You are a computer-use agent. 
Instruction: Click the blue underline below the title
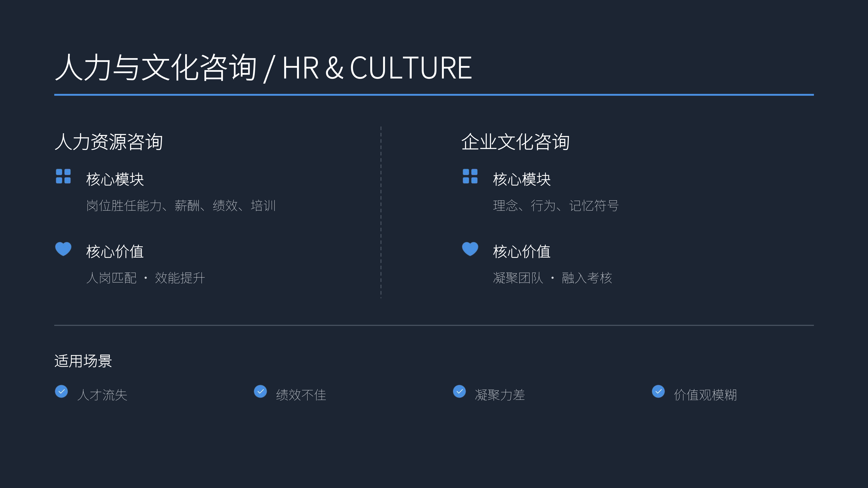tap(434, 95)
